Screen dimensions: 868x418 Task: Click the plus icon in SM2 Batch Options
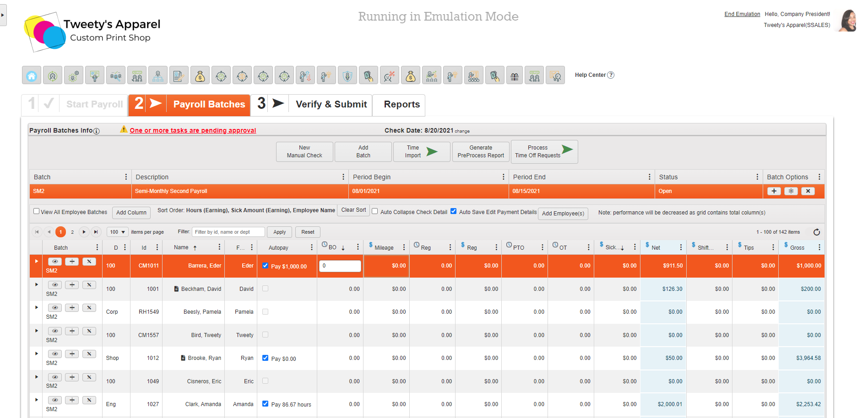pos(774,191)
